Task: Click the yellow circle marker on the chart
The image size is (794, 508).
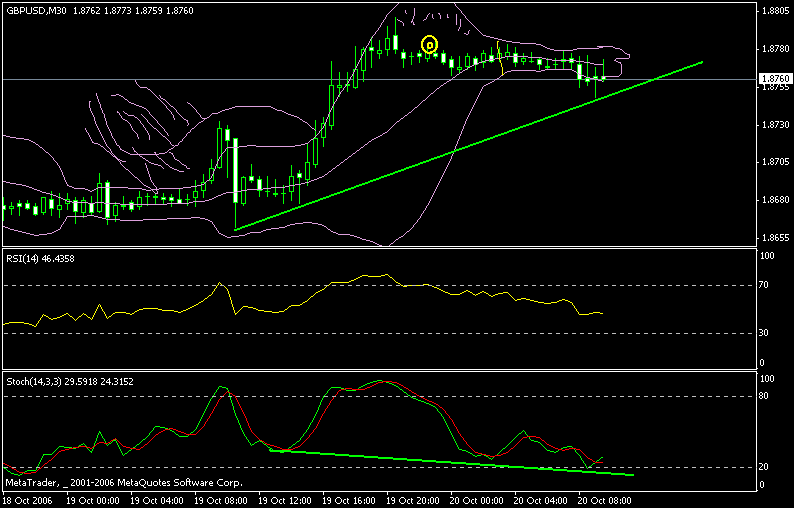Action: coord(429,45)
